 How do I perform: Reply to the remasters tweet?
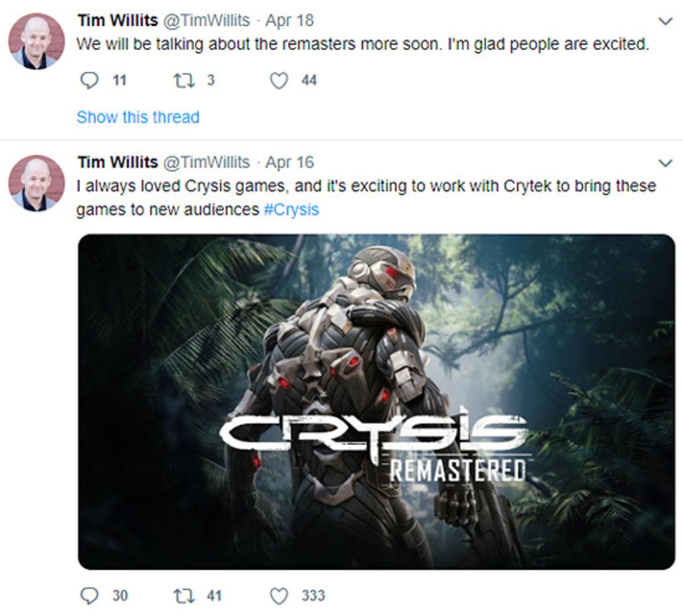[91, 80]
